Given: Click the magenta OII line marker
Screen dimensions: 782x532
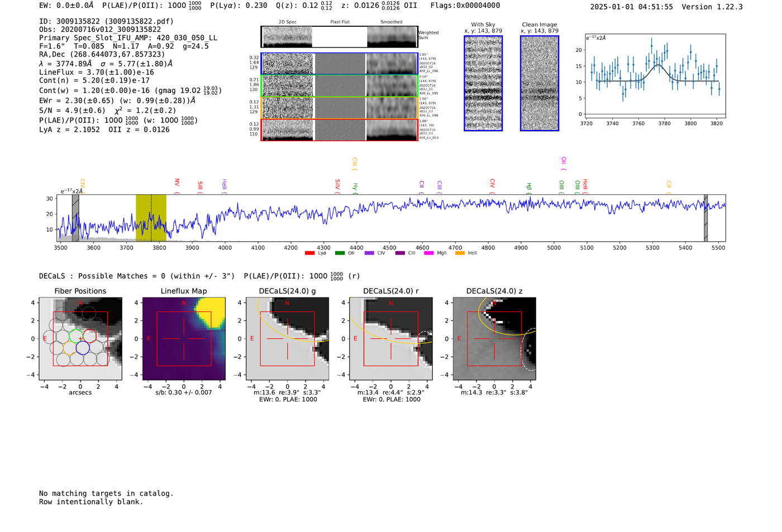Looking at the screenshot, I should coord(564,164).
